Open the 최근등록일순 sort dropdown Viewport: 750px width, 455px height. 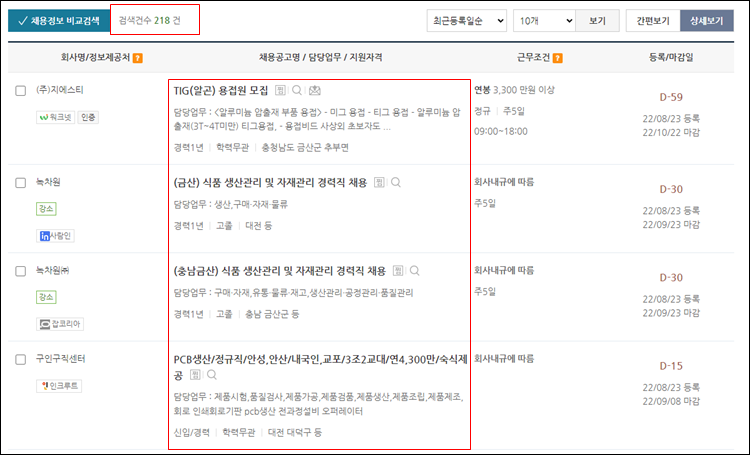click(x=466, y=21)
